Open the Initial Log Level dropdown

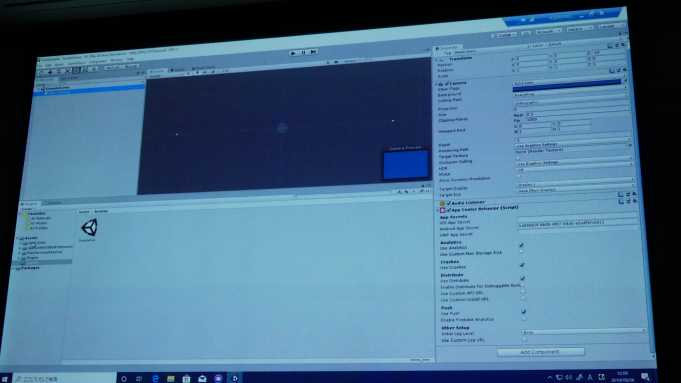(x=584, y=331)
